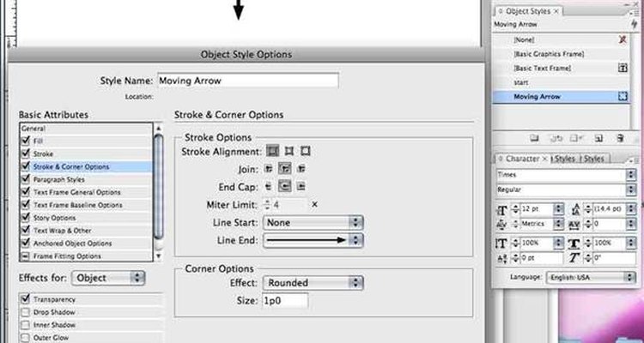The width and height of the screenshot is (644, 343).
Task: Uncheck the Fill attribute checkbox
Action: click(x=26, y=141)
